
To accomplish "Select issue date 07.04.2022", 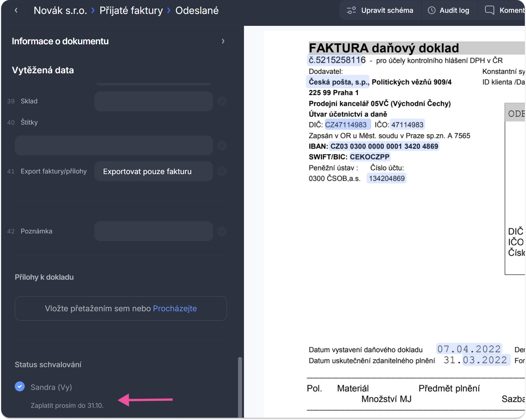I will 469,349.
